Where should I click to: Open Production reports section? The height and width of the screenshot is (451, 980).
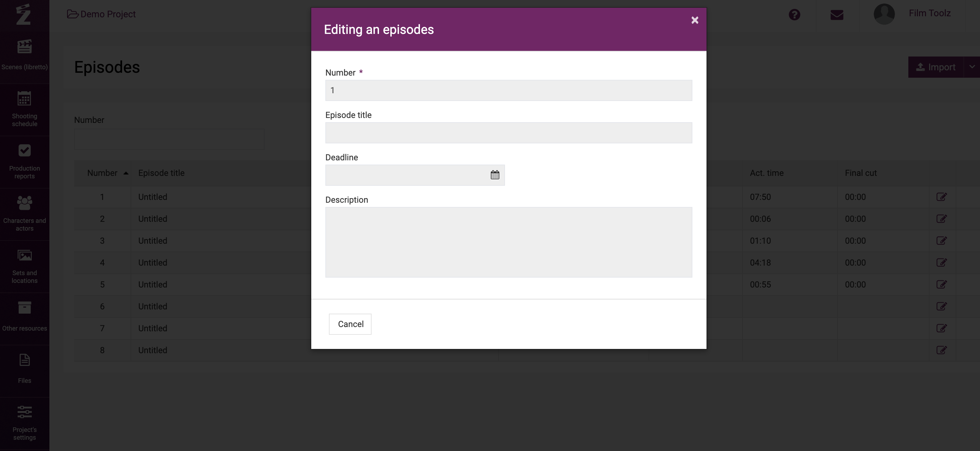click(x=24, y=162)
